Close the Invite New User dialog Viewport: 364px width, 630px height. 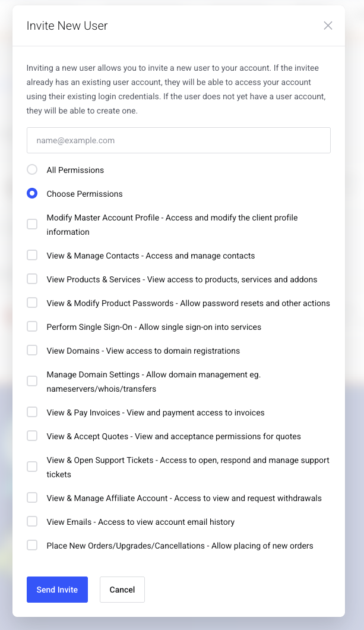(328, 26)
